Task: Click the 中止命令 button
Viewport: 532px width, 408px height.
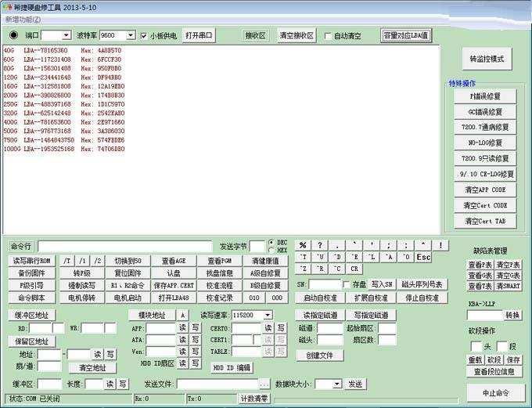Action: 496,393
